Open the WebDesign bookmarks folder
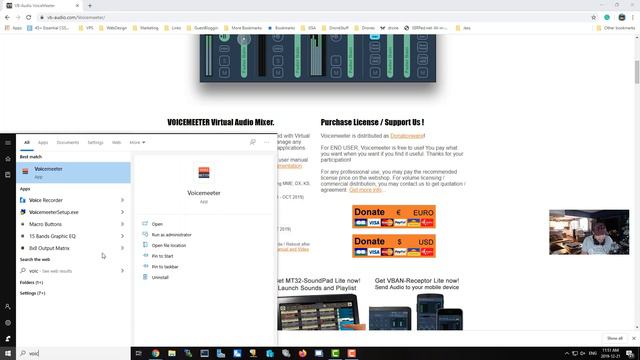 click(x=113, y=28)
